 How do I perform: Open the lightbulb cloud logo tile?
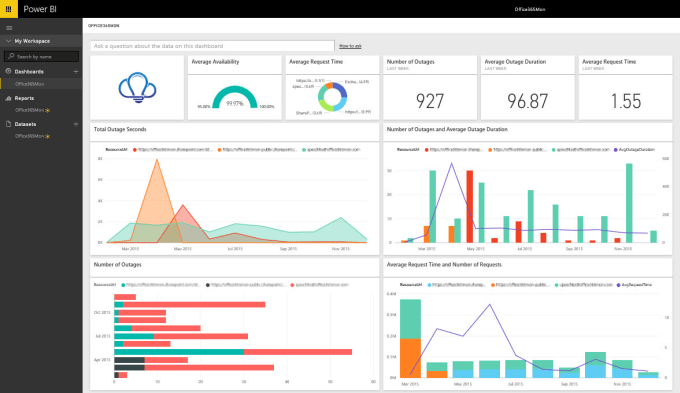pos(137,88)
